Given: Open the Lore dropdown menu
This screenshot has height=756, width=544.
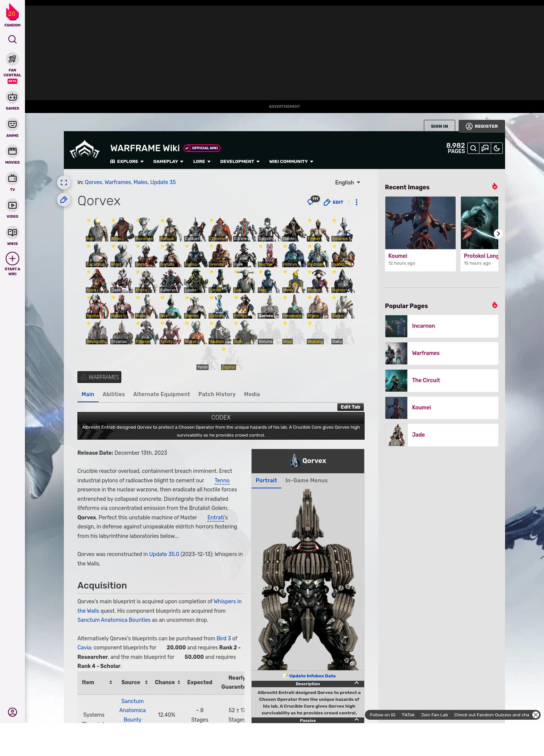Looking at the screenshot, I should [x=202, y=161].
